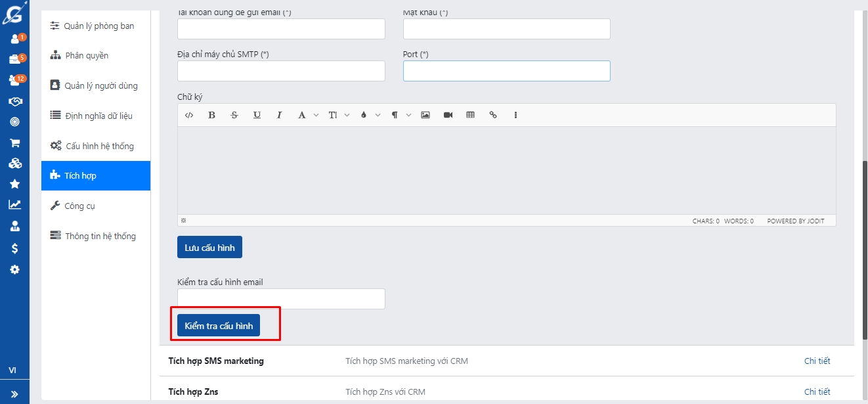Select Quản lý người dùng menu item

[x=100, y=86]
